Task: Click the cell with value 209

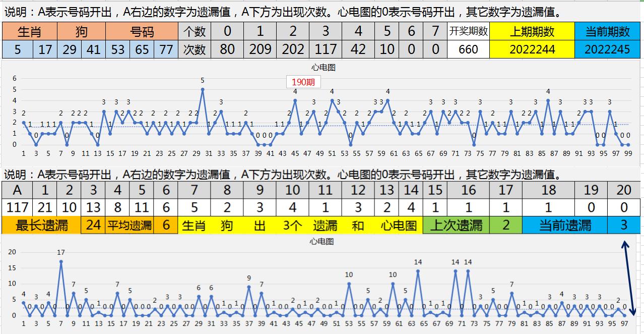Action: (x=260, y=49)
